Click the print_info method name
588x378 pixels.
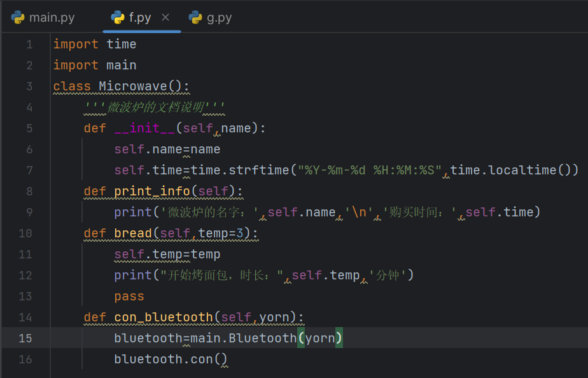[152, 191]
